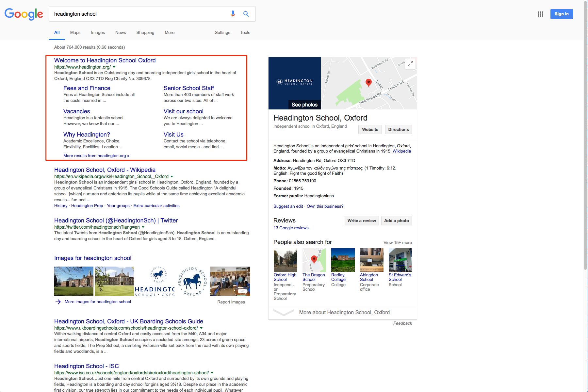This screenshot has height=392, width=588.
Task: Expand More about Headington School chevron
Action: tap(284, 313)
